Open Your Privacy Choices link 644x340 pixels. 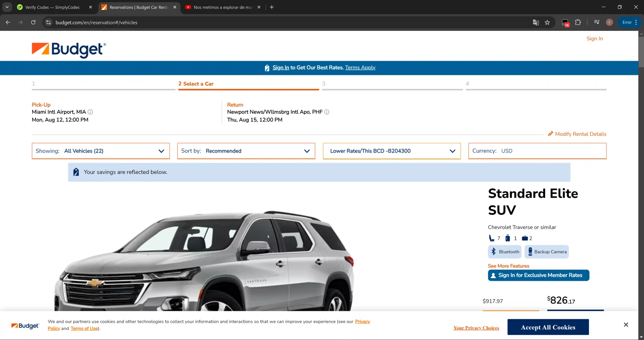(476, 328)
